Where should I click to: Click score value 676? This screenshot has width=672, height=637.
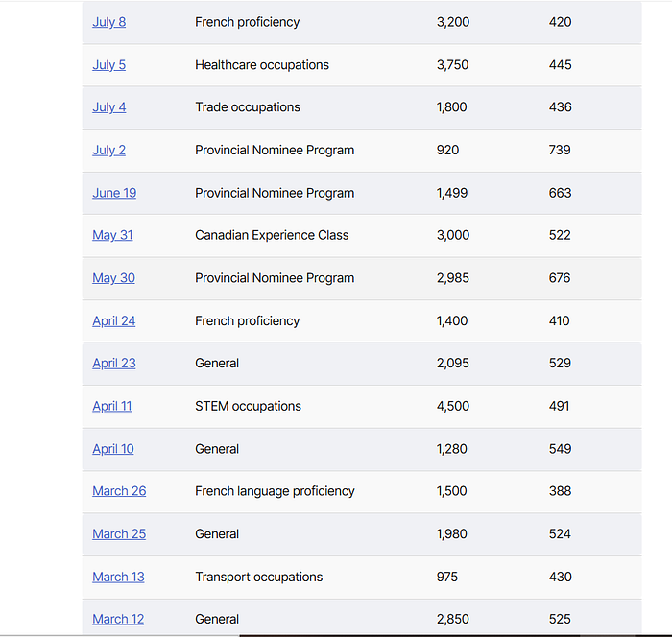point(560,278)
